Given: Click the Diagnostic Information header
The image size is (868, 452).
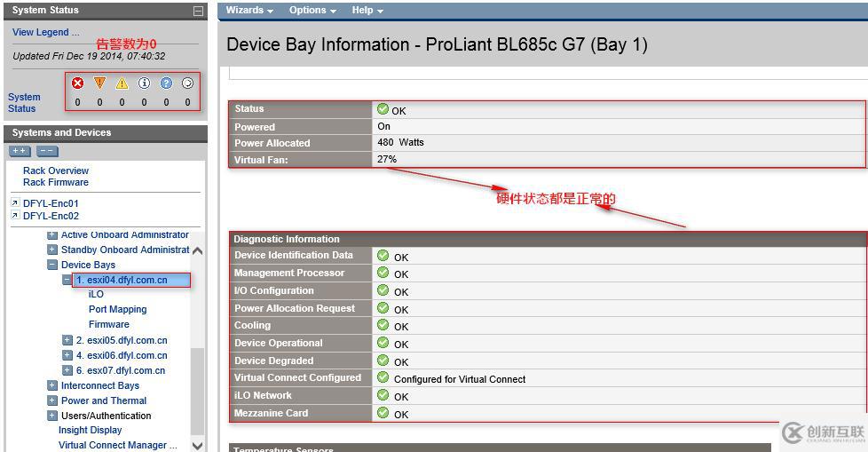Looking at the screenshot, I should (548, 239).
